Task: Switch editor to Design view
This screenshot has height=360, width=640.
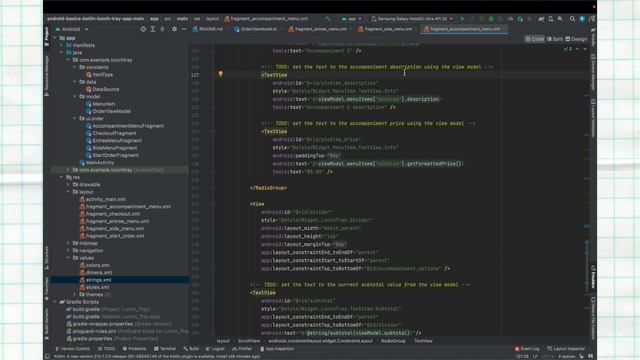Action: pyautogui.click(x=576, y=39)
